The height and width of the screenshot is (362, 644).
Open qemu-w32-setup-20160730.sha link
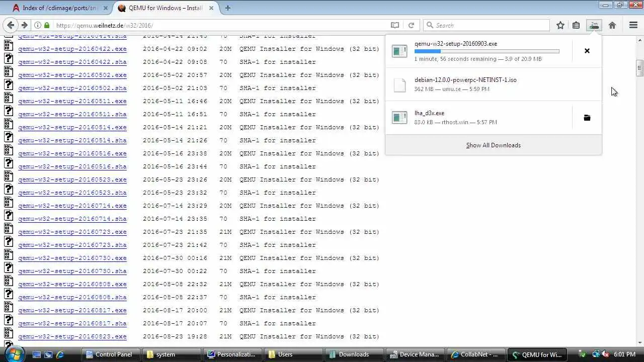pyautogui.click(x=72, y=271)
